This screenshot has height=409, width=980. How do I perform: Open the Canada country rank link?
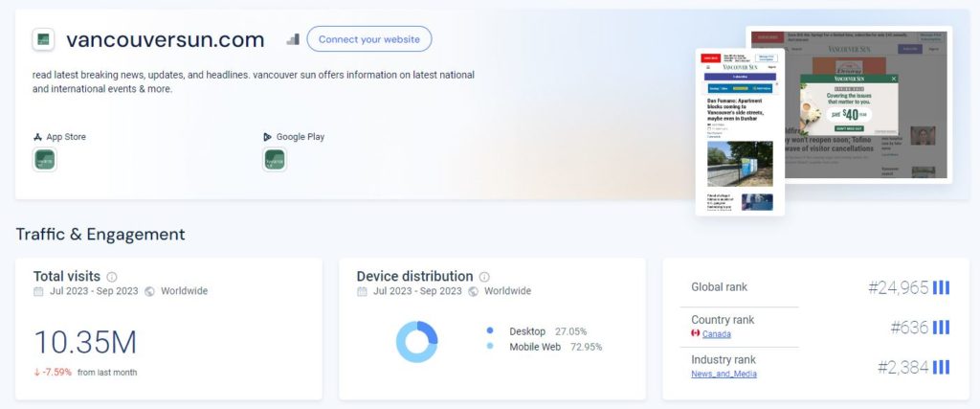[716, 334]
